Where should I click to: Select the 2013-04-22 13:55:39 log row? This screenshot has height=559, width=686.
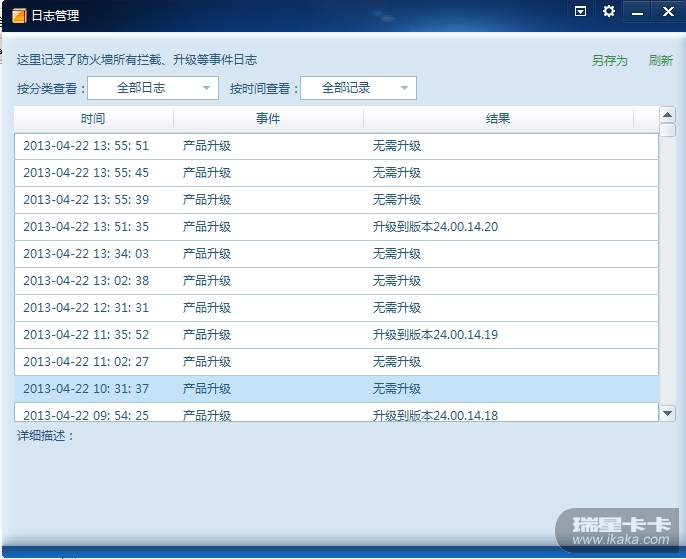click(336, 200)
